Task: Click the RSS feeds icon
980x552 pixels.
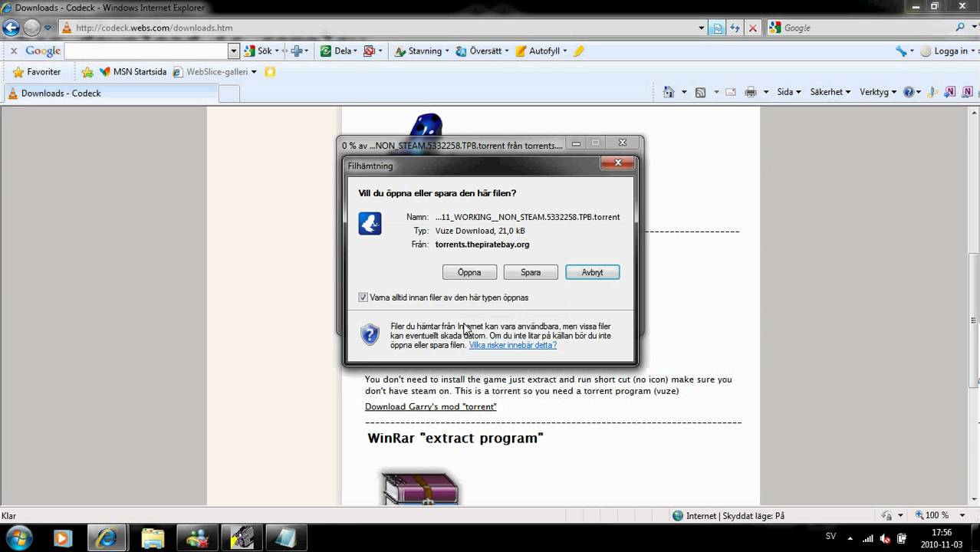Action: pos(700,92)
